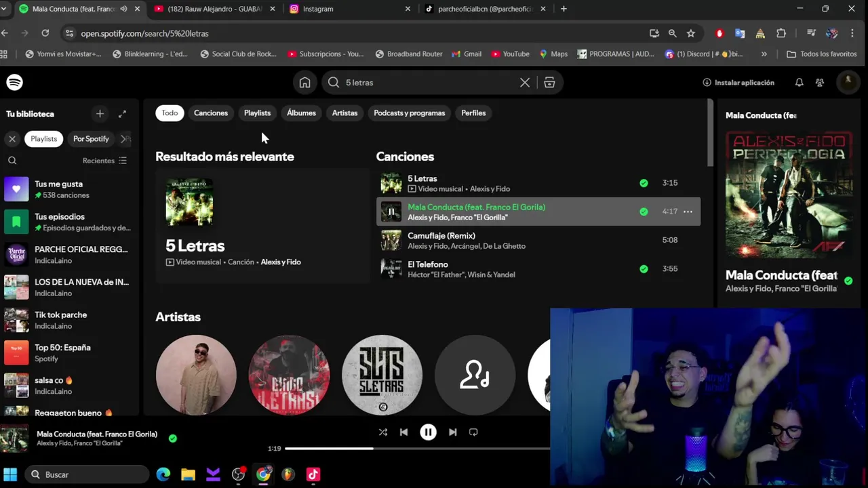Select Podcasts y programas tab
This screenshot has height=488, width=868.
click(410, 113)
